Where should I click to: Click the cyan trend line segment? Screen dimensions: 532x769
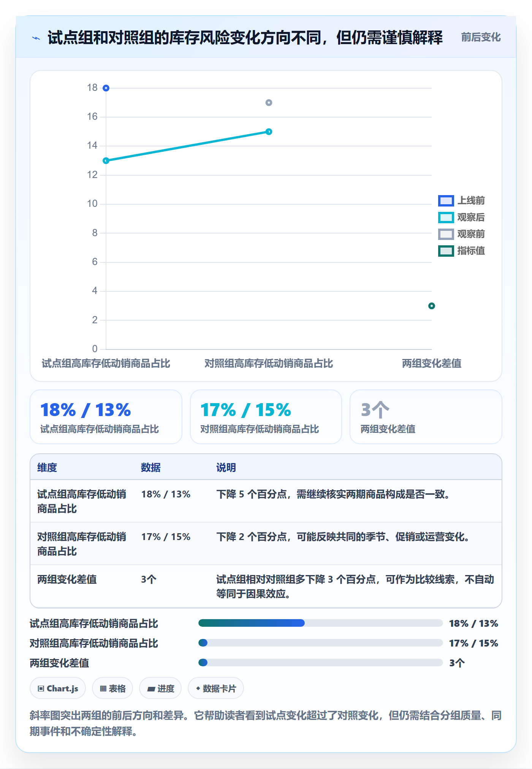tap(187, 146)
